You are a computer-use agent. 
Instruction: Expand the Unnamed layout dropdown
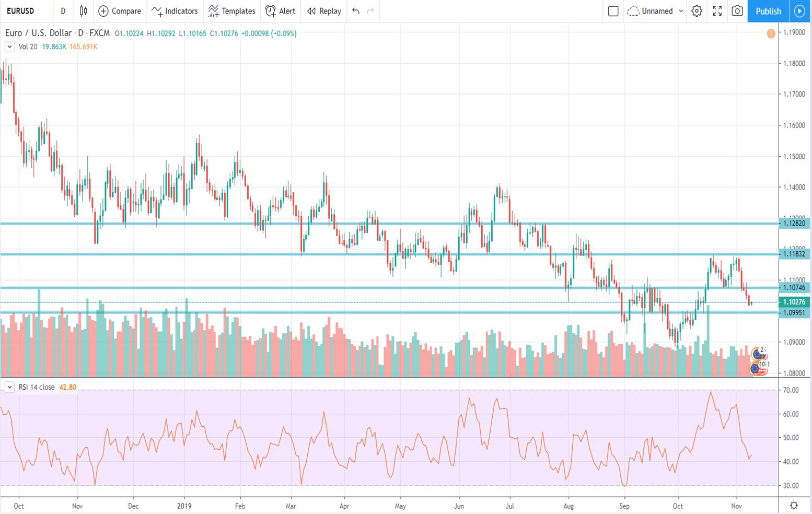point(680,11)
